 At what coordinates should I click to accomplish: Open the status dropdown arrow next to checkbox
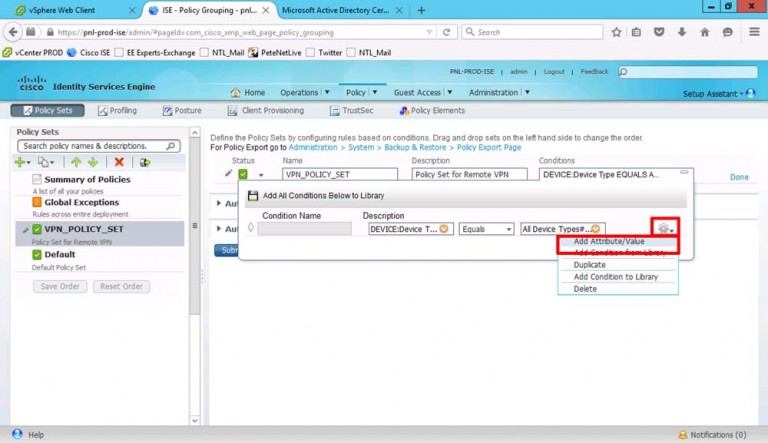[x=261, y=175]
